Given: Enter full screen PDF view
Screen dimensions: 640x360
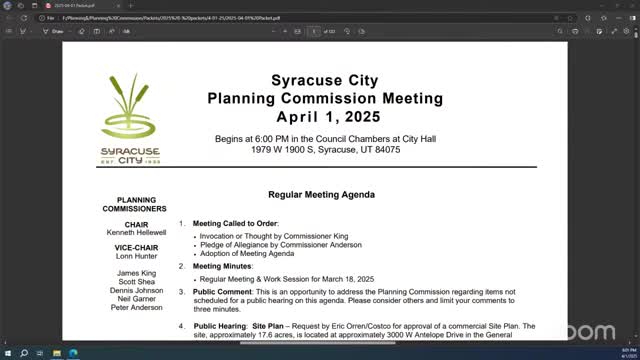Looking at the screenshot, I should click(x=614, y=31).
